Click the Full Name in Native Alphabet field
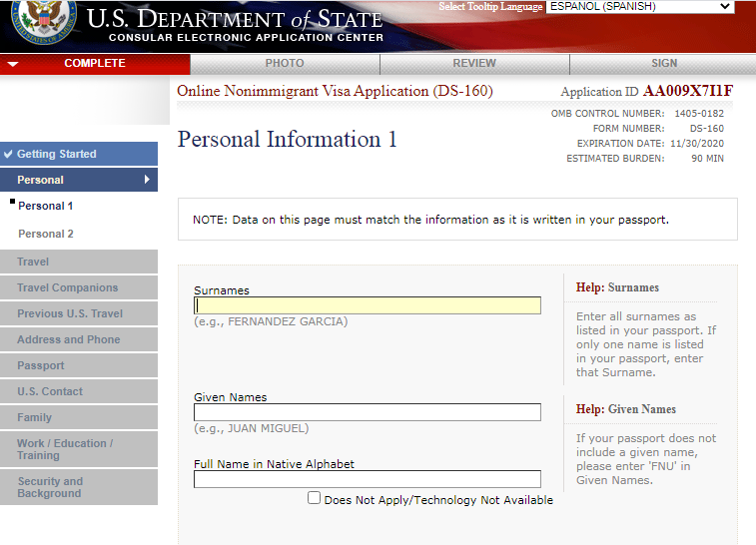 (368, 479)
